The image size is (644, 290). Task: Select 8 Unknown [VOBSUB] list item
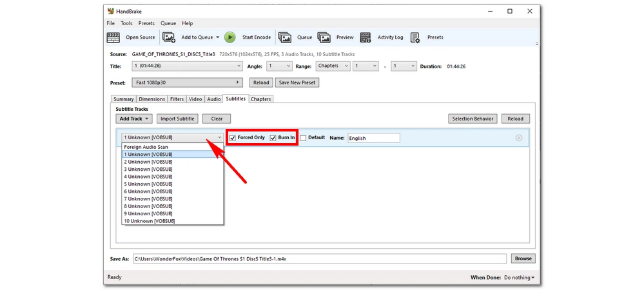point(173,206)
